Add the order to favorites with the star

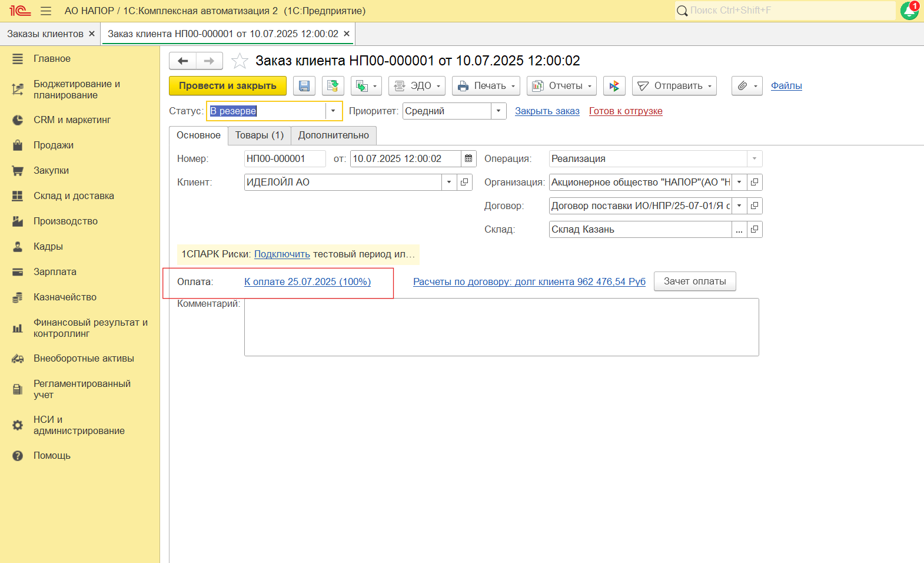click(240, 61)
